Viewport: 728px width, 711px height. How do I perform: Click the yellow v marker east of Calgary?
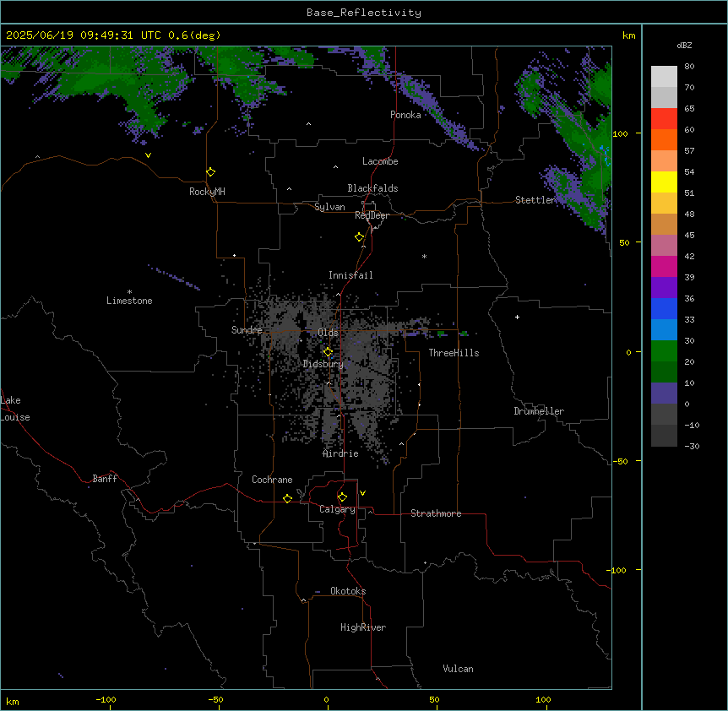[362, 493]
